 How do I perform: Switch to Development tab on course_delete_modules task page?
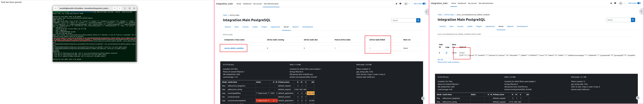[522, 26]
